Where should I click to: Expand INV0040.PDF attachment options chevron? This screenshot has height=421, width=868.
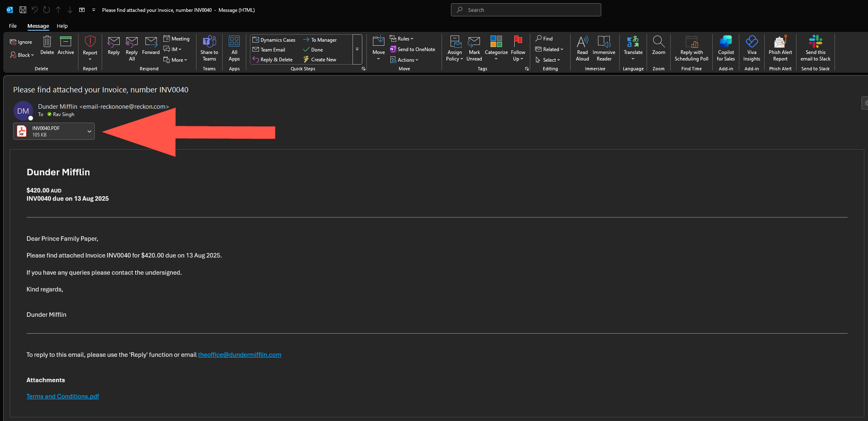[x=89, y=131]
